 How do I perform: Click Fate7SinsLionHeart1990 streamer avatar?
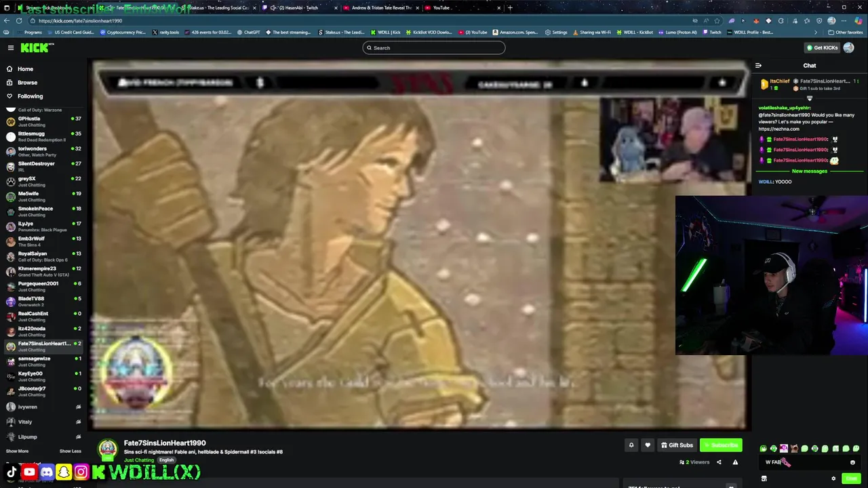[x=108, y=449]
